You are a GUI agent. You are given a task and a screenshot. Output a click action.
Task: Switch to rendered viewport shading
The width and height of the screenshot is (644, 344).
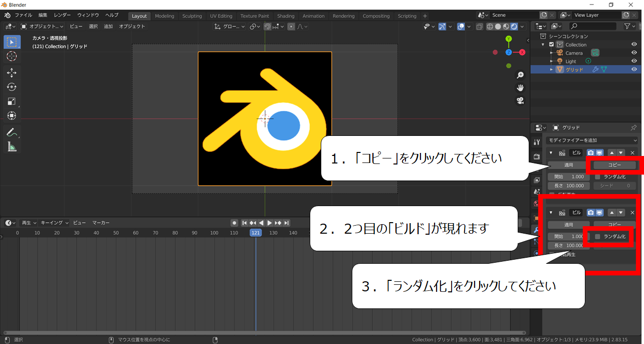pyautogui.click(x=514, y=27)
